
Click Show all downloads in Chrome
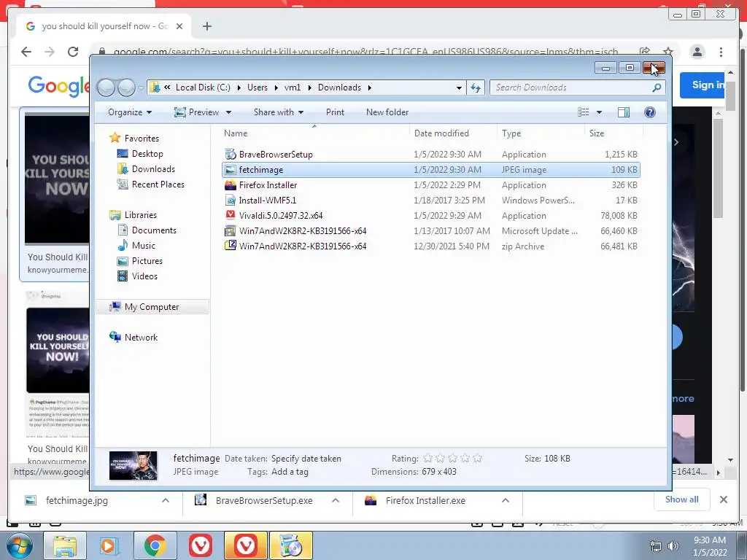pos(682,499)
